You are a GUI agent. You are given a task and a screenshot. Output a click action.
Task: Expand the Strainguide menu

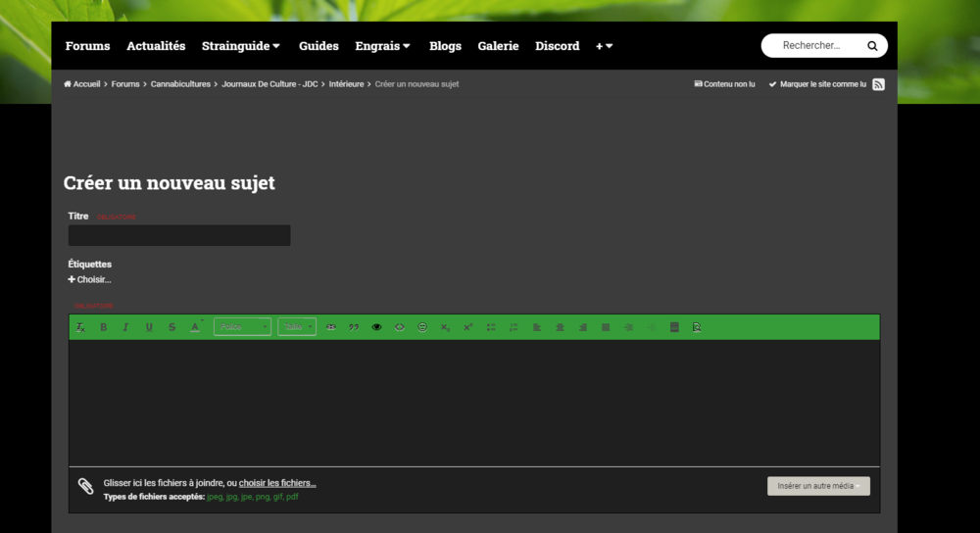pos(241,46)
